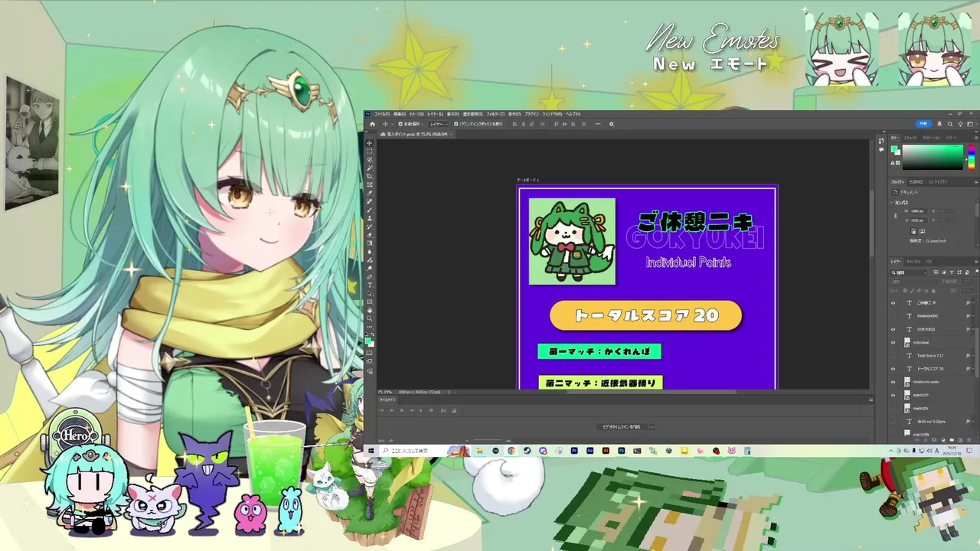Open the Chrome icon in the taskbar

point(511,451)
